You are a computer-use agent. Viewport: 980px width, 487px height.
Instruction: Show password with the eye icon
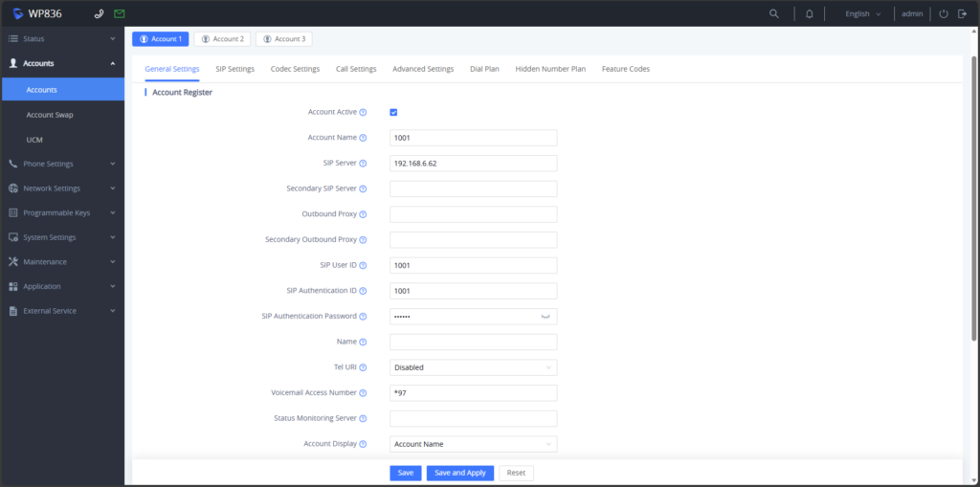click(546, 317)
